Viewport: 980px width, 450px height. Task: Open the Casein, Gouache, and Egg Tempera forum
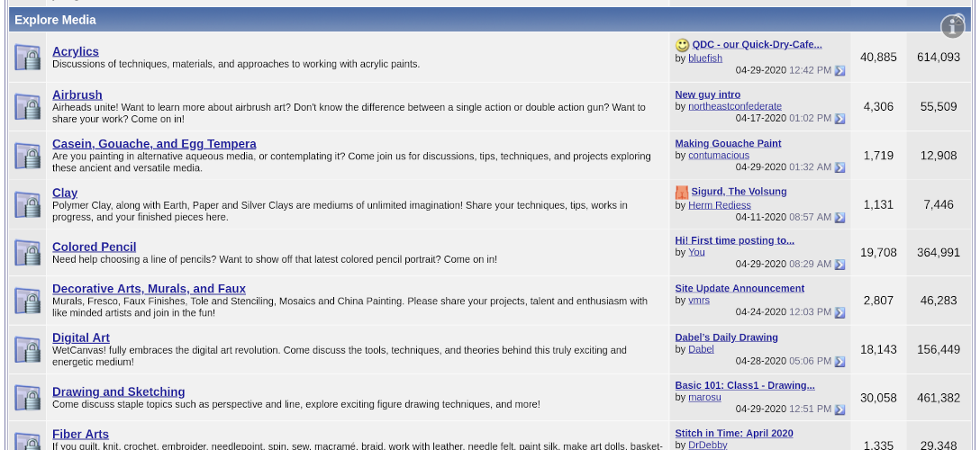point(154,144)
